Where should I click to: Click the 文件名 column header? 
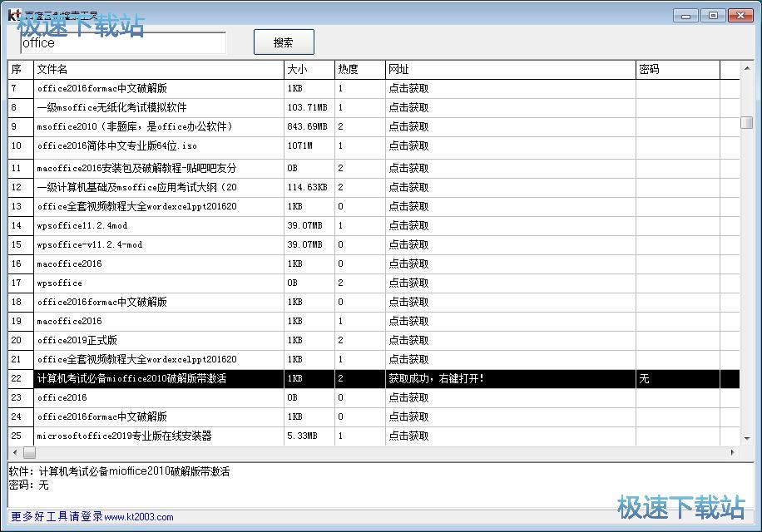[158, 69]
